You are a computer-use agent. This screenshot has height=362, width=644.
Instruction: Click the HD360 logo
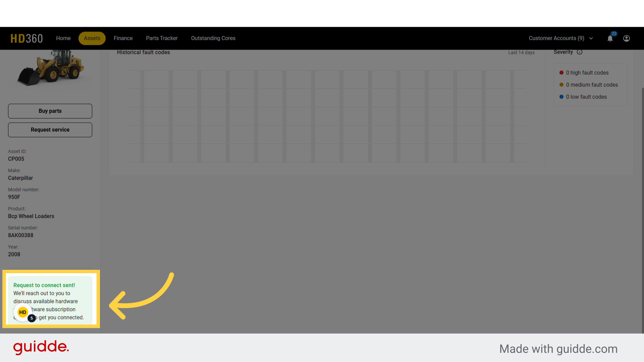tap(26, 39)
